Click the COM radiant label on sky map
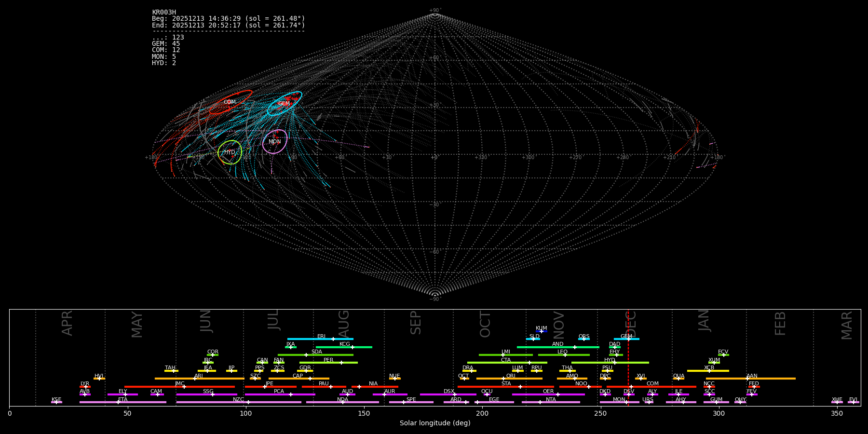The height and width of the screenshot is (434, 868). [x=230, y=102]
